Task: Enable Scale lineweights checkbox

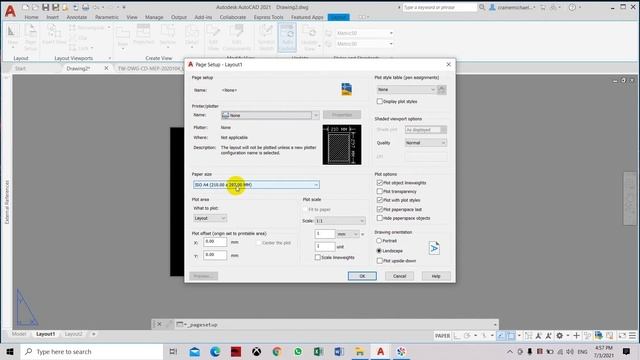Action: point(318,257)
